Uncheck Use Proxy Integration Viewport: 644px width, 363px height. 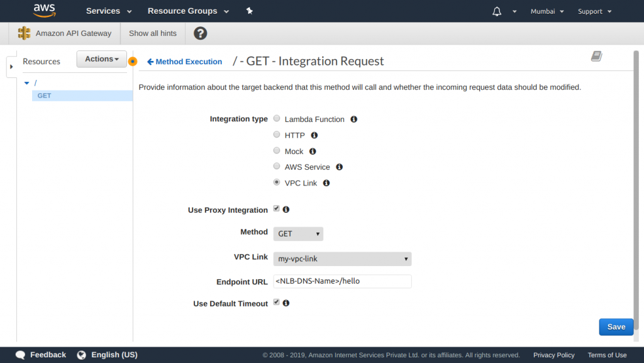coord(275,208)
